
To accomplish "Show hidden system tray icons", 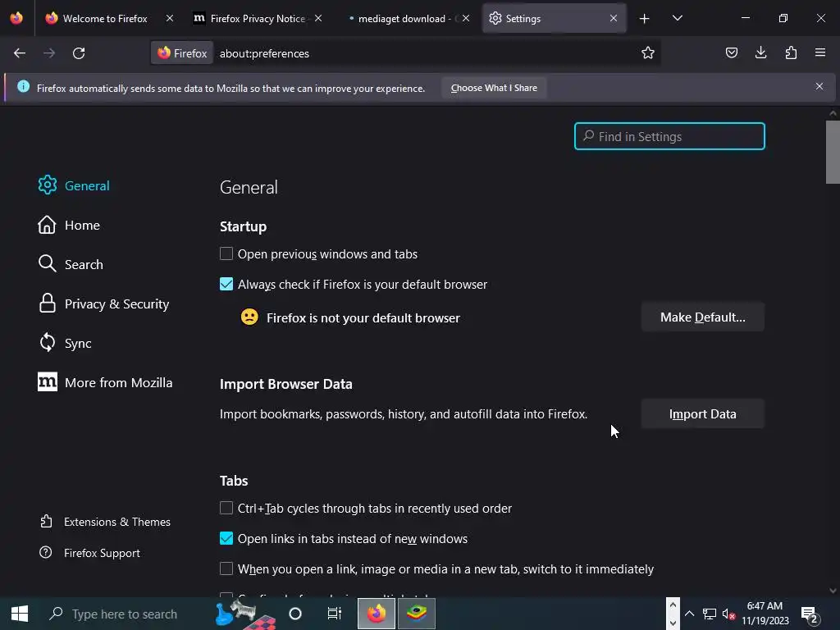I will pos(689,614).
